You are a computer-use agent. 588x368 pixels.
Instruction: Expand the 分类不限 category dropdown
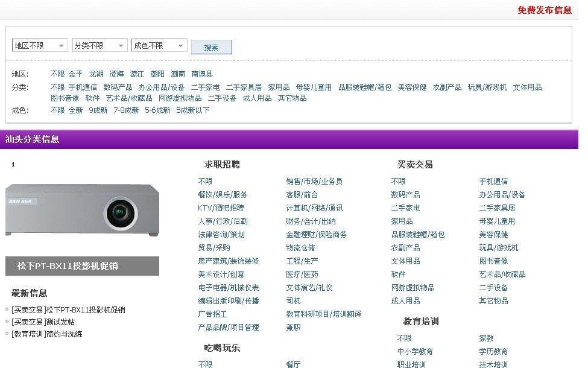pos(99,46)
